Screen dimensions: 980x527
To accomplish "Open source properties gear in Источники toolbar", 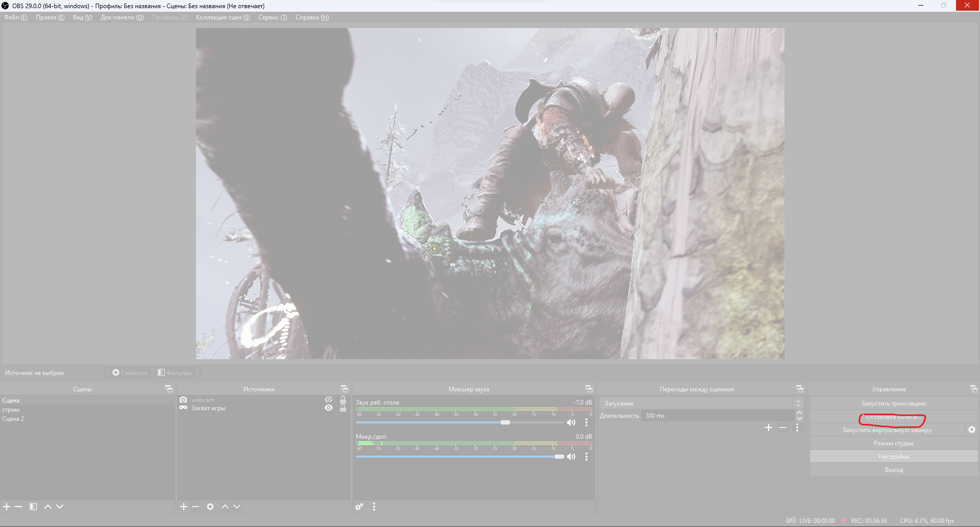I will pyautogui.click(x=210, y=507).
